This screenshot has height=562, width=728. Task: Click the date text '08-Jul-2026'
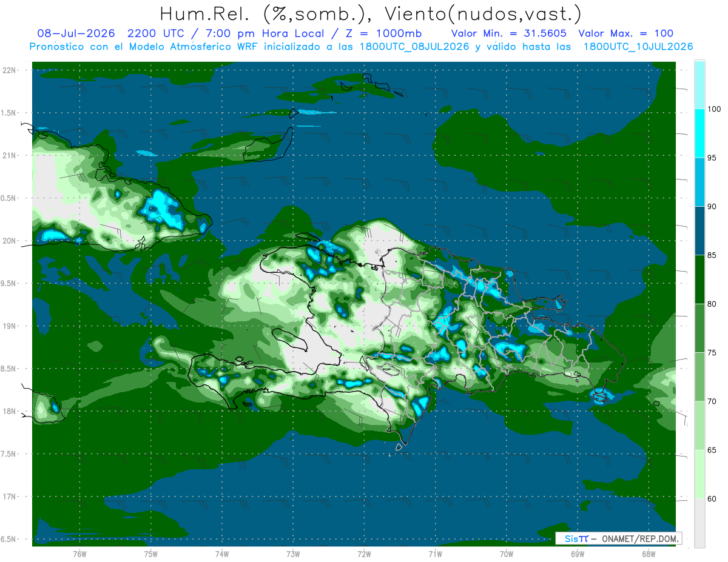76,33
